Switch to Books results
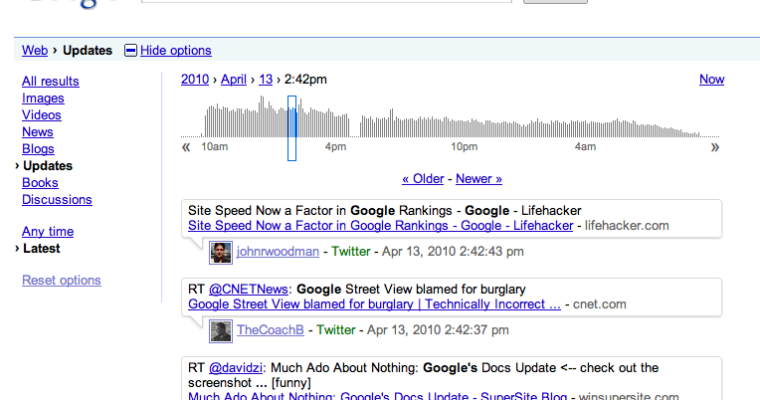Viewport: 760px width, 400px height. pyautogui.click(x=40, y=183)
